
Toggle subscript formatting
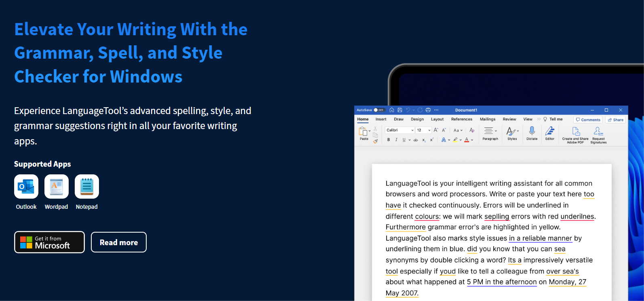(x=424, y=140)
